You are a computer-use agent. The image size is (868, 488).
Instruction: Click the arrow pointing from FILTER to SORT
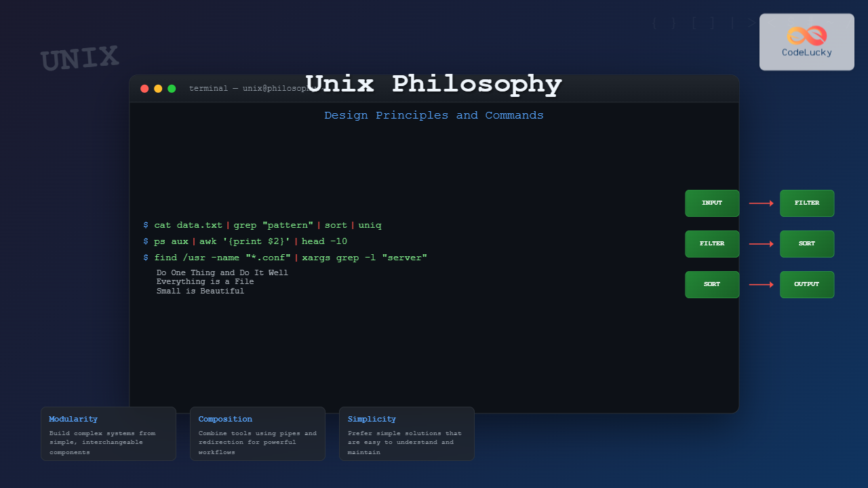click(x=761, y=244)
